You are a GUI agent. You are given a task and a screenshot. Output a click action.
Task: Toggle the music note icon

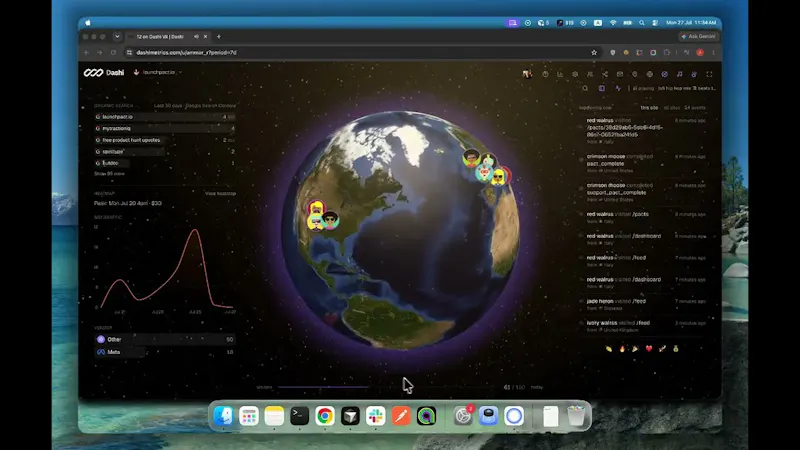click(680, 74)
